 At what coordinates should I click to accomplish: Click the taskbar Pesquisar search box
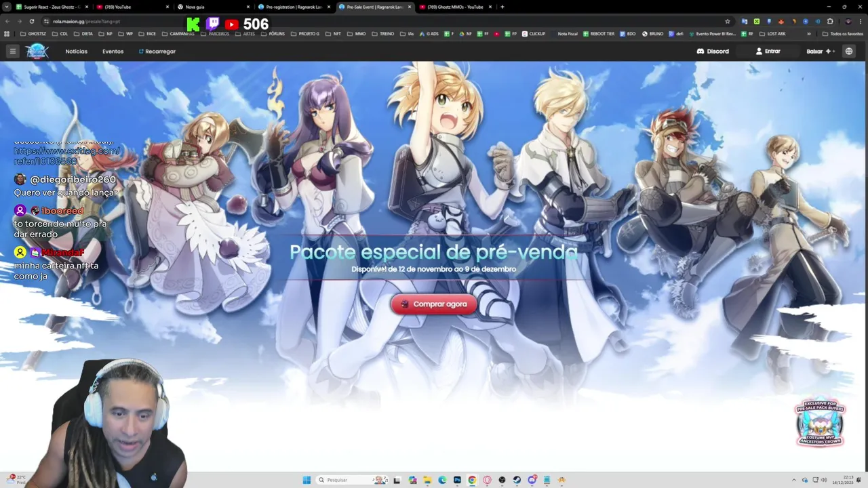tap(352, 480)
